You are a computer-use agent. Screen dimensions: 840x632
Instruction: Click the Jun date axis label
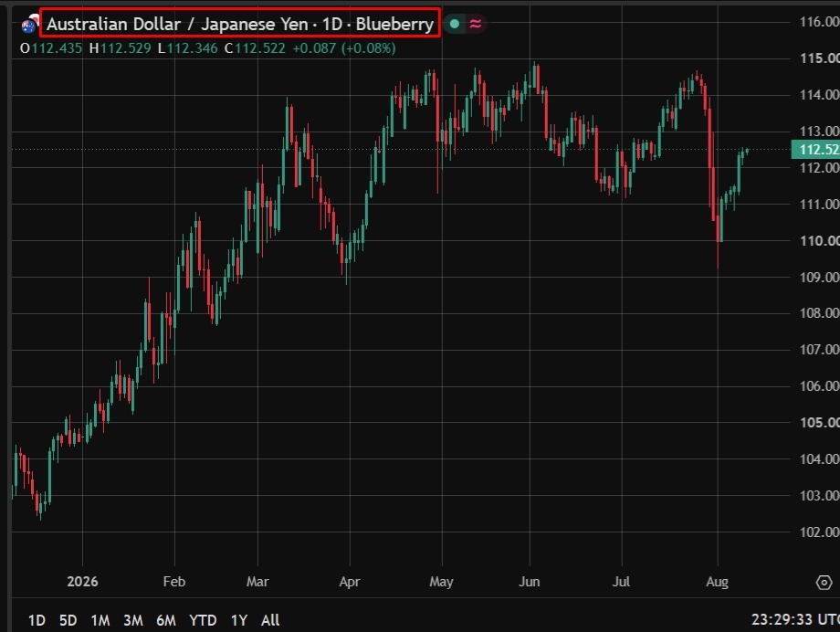click(530, 582)
